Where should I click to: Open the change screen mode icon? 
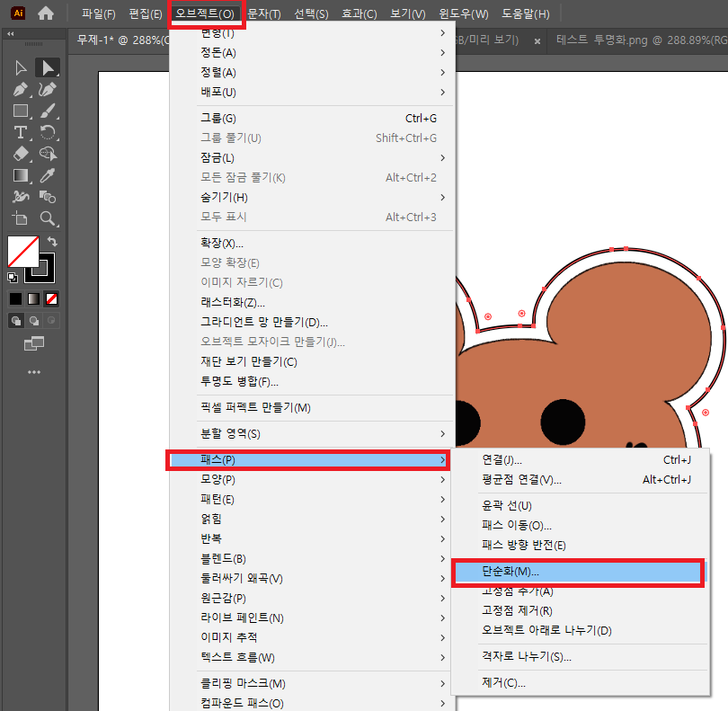click(34, 344)
